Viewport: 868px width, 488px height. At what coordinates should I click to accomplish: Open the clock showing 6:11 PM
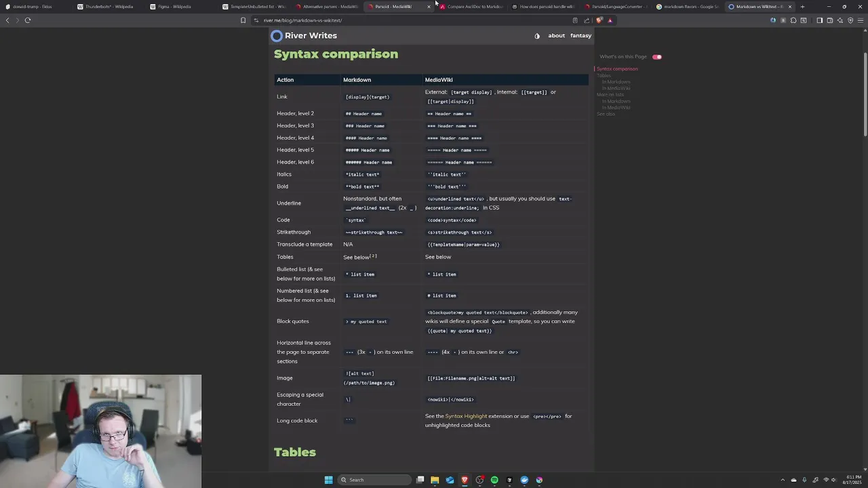(x=853, y=480)
